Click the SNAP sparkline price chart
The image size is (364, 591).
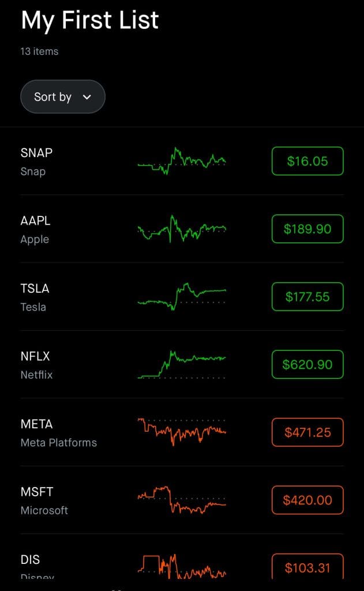click(x=182, y=161)
